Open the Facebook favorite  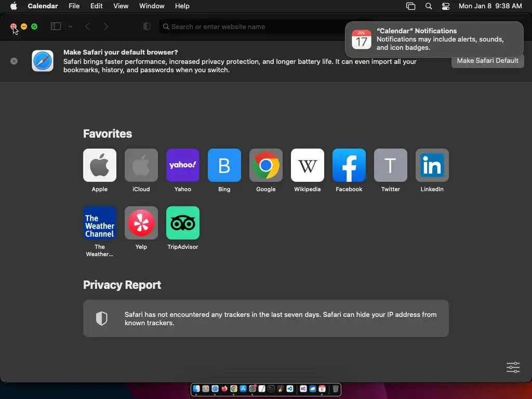click(x=349, y=165)
